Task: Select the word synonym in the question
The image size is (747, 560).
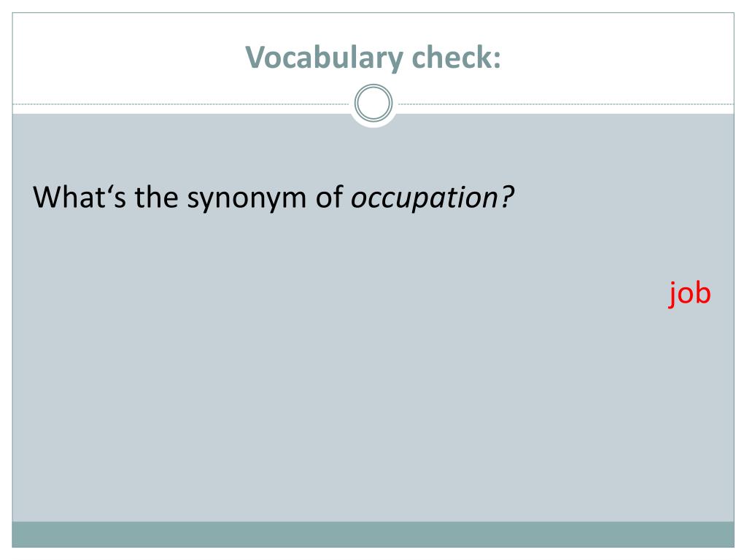Action: click(247, 198)
